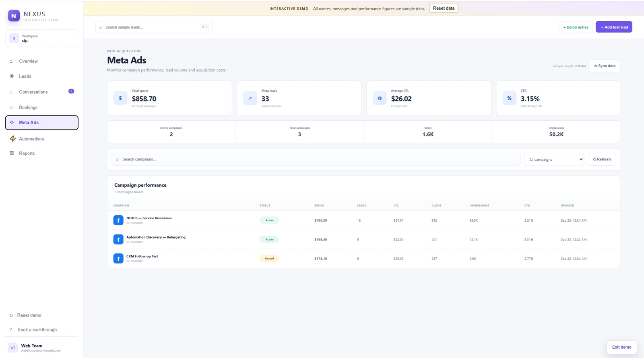The width and height of the screenshot is (644, 358).
Task: Click the Paused status badge
Action: coord(269,259)
